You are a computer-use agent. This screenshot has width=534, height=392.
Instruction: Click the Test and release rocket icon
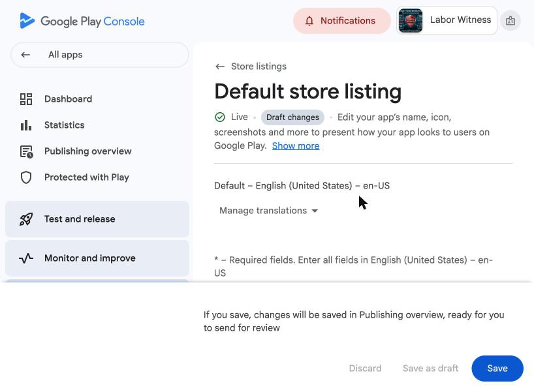[x=26, y=219]
